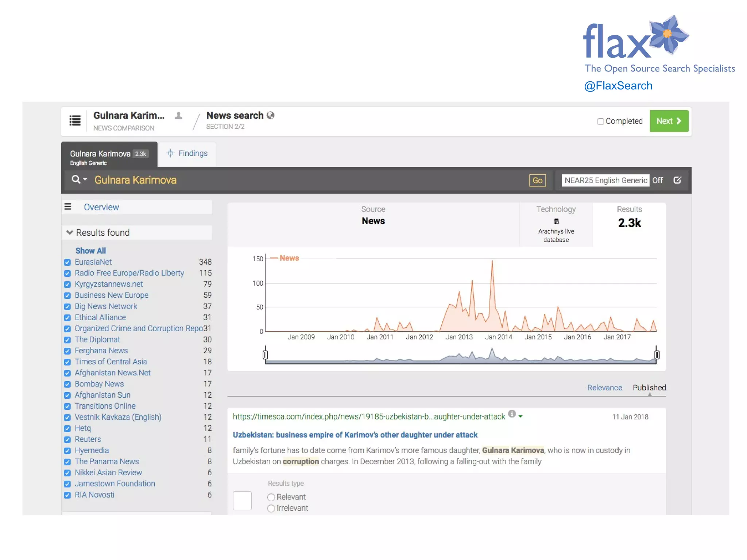Image resolution: width=747 pixels, height=560 pixels.
Task: Uncheck The Diplomat checkbox
Action: coord(67,340)
